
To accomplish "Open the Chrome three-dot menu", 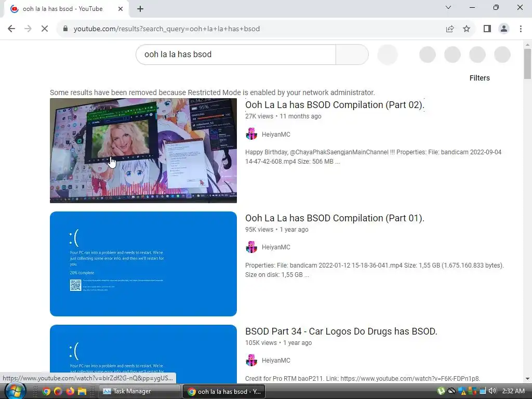I will coord(521,29).
